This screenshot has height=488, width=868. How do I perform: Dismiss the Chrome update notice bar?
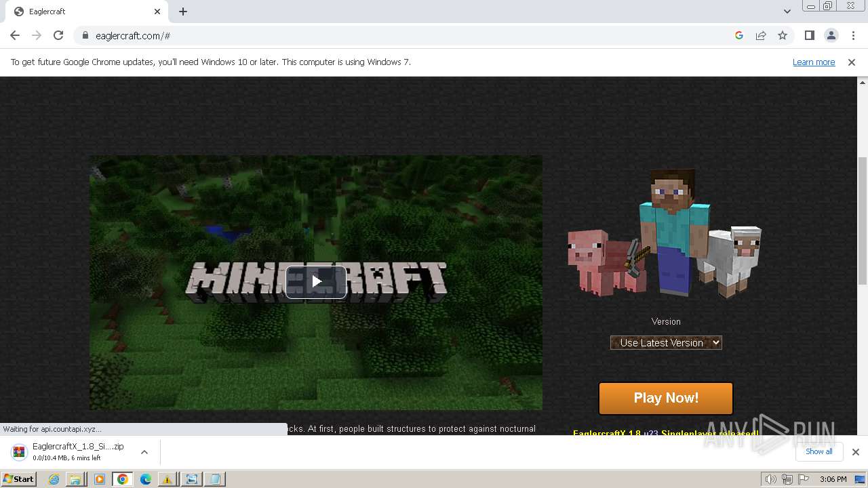852,62
